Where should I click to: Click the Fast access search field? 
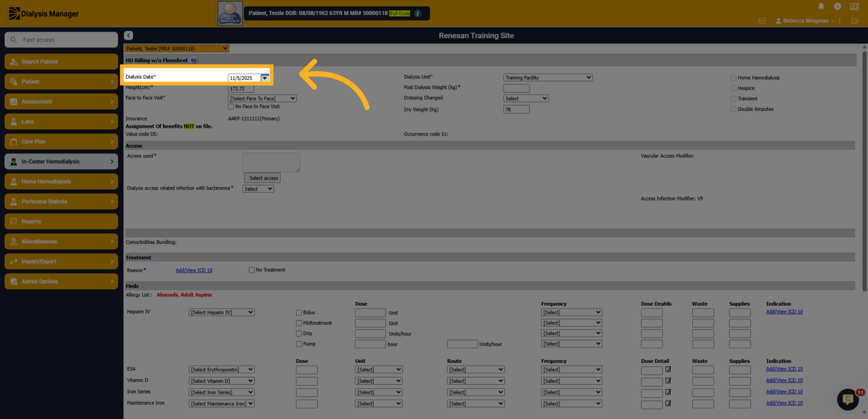[x=61, y=40]
